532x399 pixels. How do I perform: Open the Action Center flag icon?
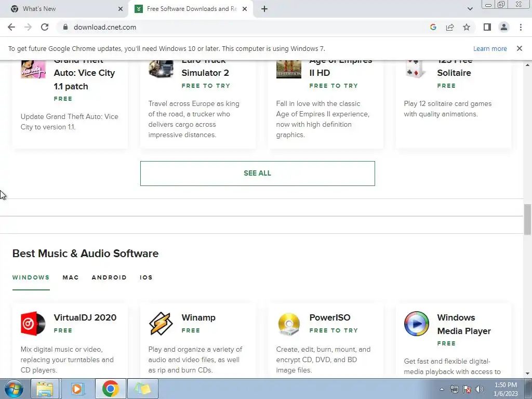pos(467,390)
